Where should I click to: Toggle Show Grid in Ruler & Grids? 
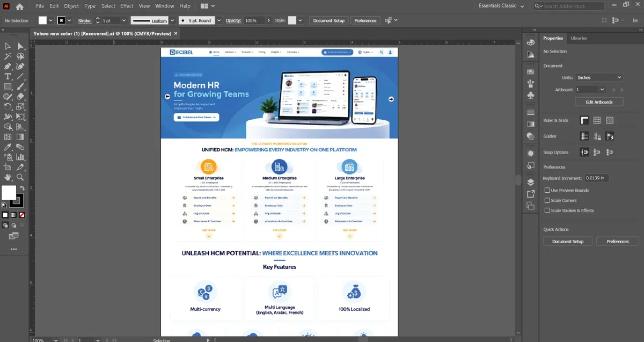(x=597, y=120)
